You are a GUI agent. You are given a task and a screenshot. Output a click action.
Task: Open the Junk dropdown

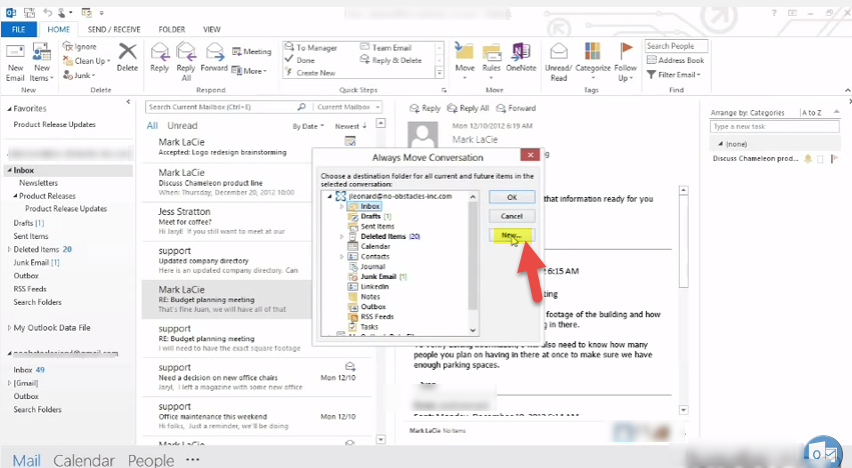pyautogui.click(x=79, y=75)
